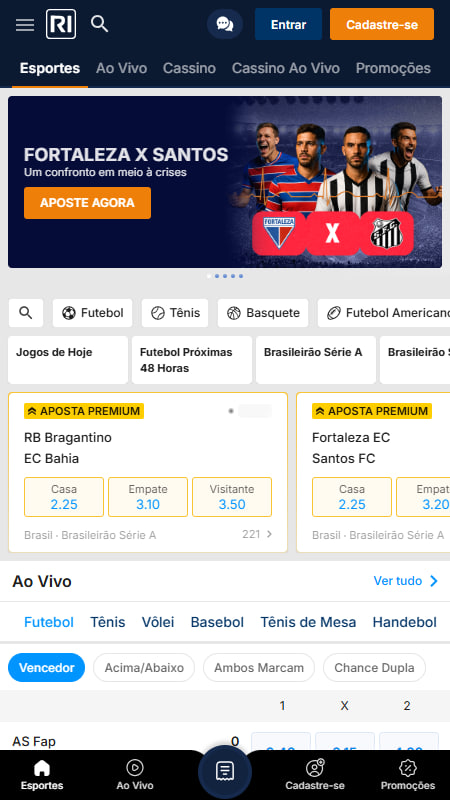Open the hamburger menu icon

click(24, 24)
